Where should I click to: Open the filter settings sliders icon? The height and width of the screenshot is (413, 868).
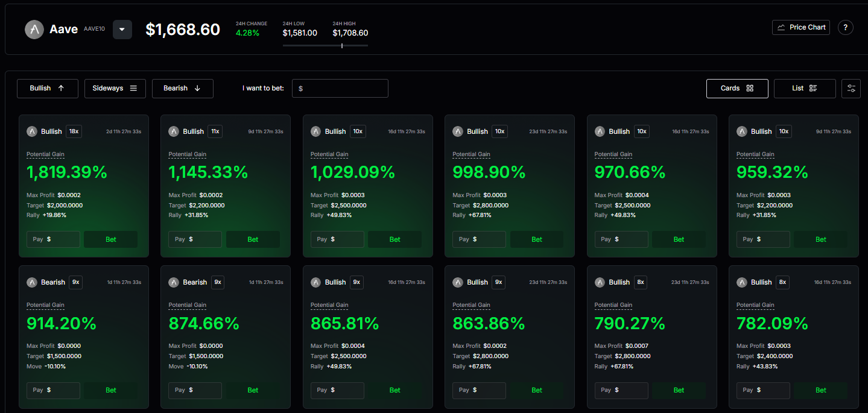pyautogui.click(x=851, y=88)
